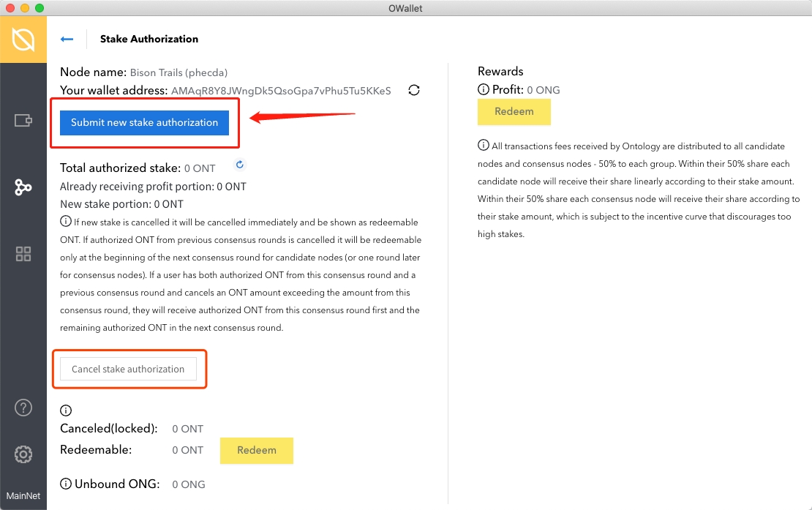Open the node staking sidebar icon
The width and height of the screenshot is (812, 510).
(x=23, y=187)
